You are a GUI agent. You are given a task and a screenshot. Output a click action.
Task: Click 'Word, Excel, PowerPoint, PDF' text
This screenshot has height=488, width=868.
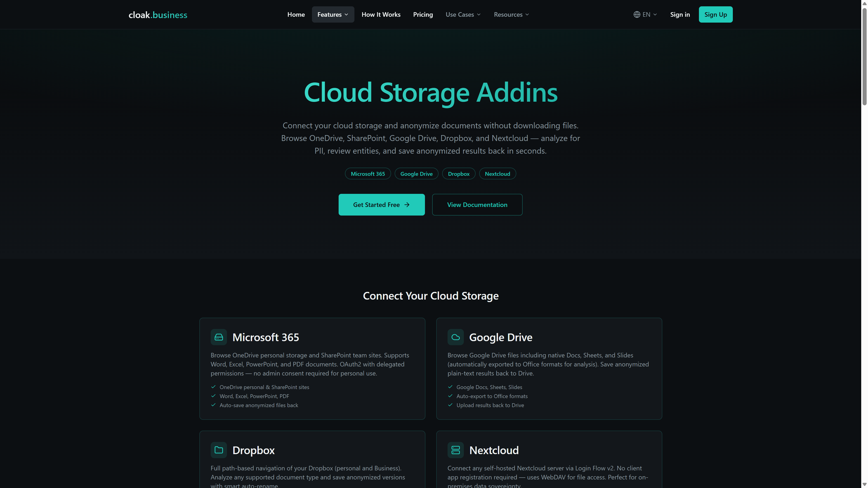tap(254, 396)
